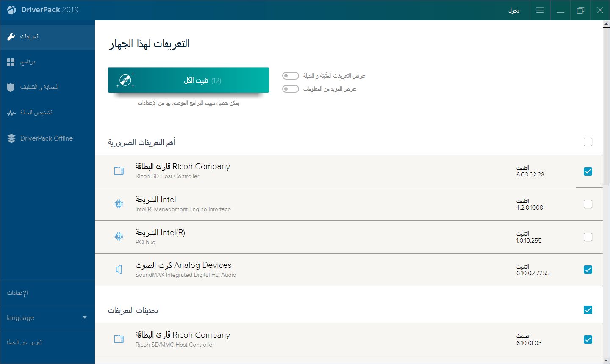Check Intel(R) PCI bus checkbox
The height and width of the screenshot is (364, 610).
click(x=588, y=237)
